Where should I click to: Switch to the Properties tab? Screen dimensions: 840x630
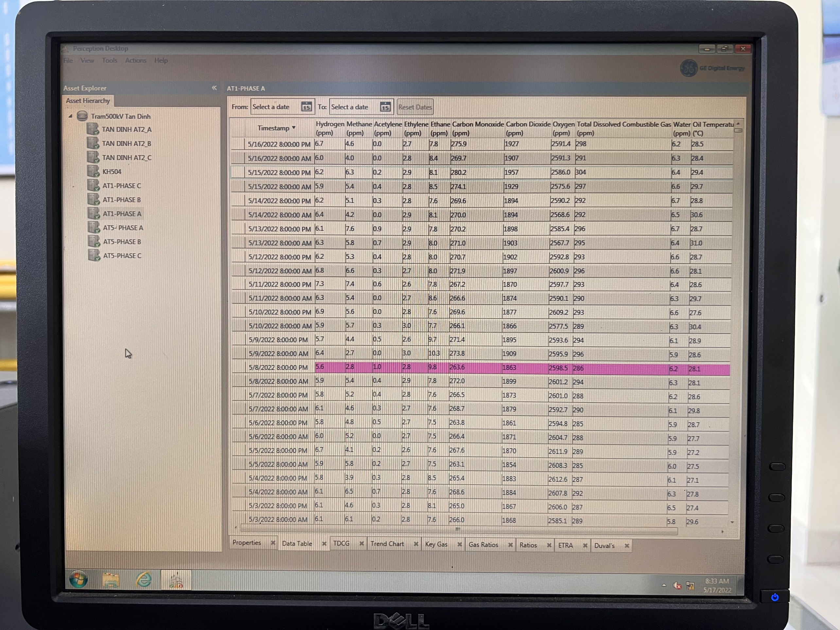pyautogui.click(x=246, y=543)
